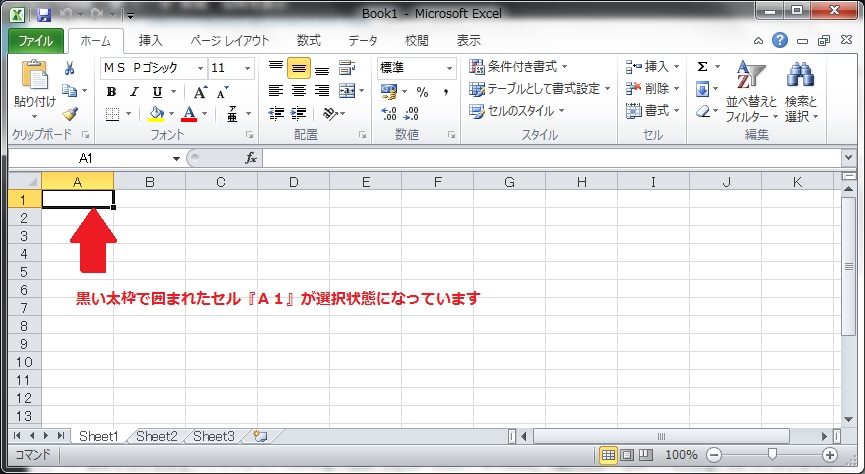Image resolution: width=865 pixels, height=474 pixels.
Task: Click 書式 in the セル group
Action: pyautogui.click(x=653, y=111)
